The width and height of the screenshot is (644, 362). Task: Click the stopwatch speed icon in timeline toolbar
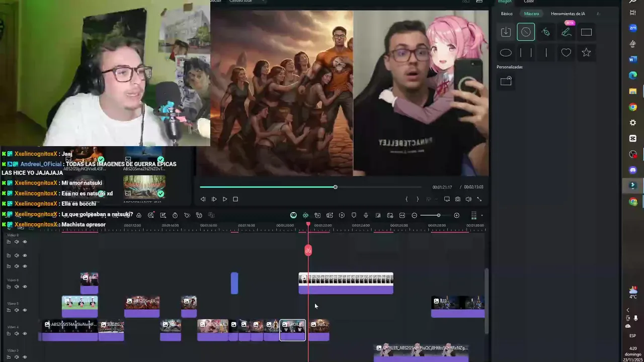click(175, 215)
